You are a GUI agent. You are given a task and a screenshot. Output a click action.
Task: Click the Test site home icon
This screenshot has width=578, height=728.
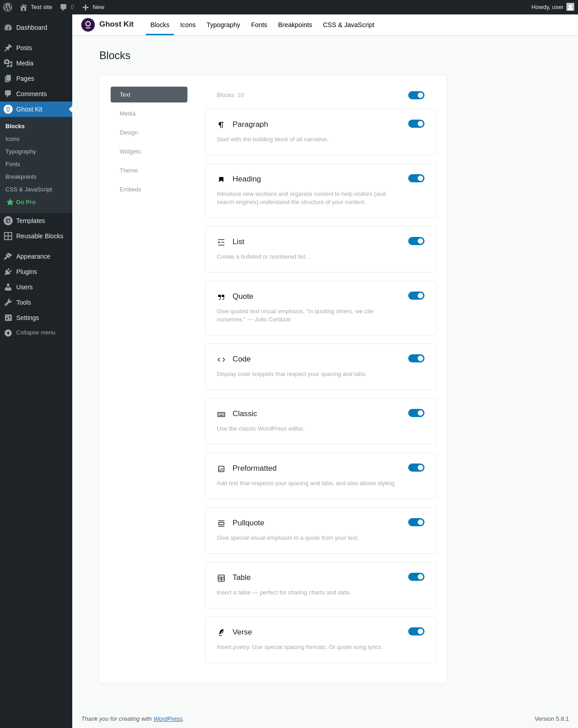coord(23,7)
